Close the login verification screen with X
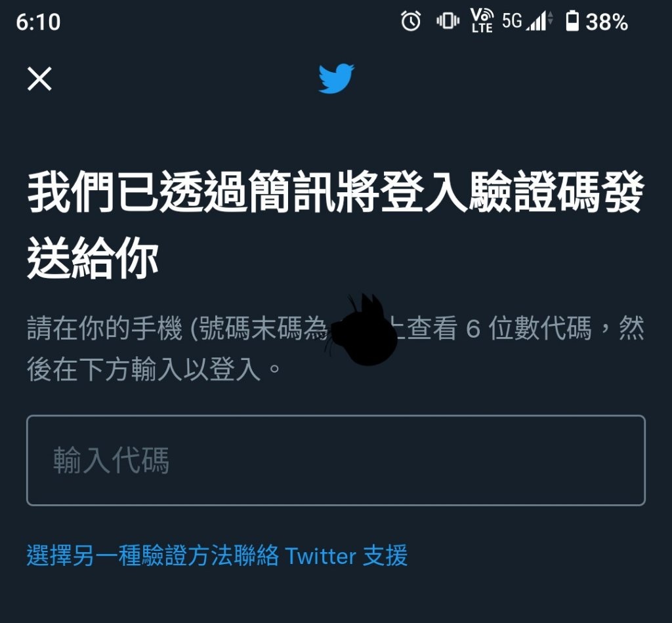The image size is (672, 623). [39, 79]
